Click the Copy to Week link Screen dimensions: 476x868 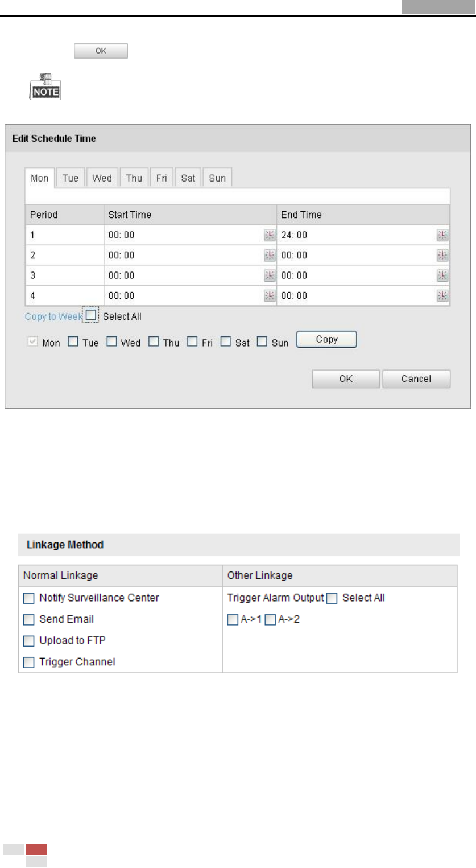(x=53, y=317)
